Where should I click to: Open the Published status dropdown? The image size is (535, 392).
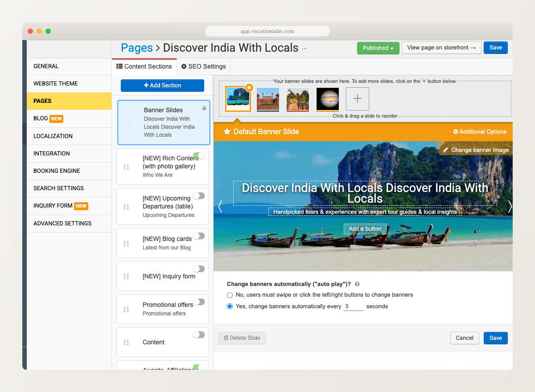(378, 48)
